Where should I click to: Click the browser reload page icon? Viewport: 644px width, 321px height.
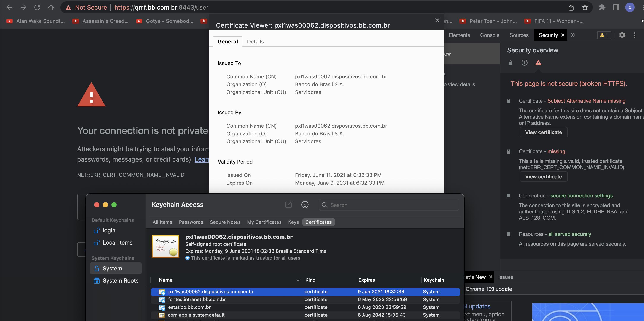tap(37, 7)
